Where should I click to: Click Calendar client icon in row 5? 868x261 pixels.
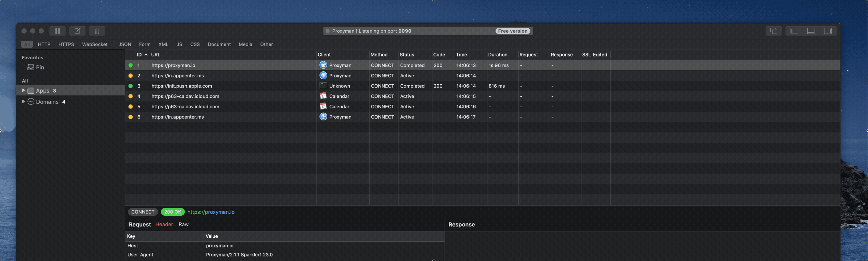coord(323,106)
